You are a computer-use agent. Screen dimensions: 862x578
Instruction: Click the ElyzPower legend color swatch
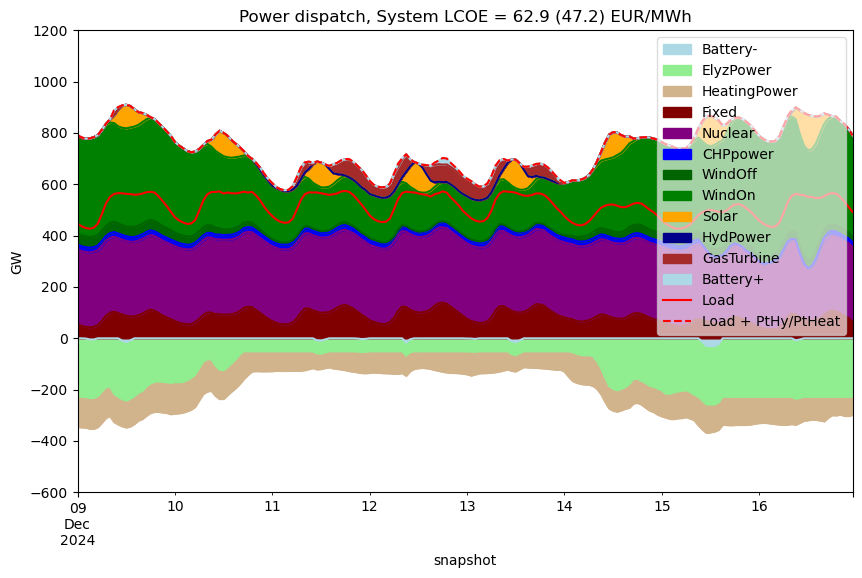(677, 70)
